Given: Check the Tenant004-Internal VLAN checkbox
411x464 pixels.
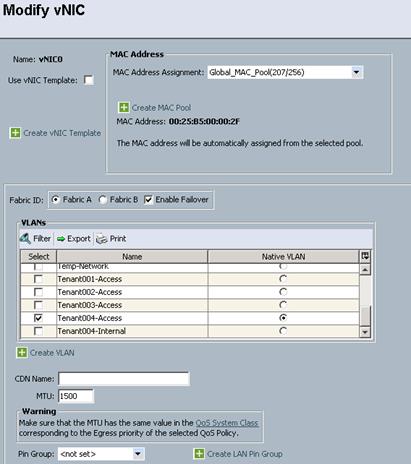Looking at the screenshot, I should click(38, 331).
